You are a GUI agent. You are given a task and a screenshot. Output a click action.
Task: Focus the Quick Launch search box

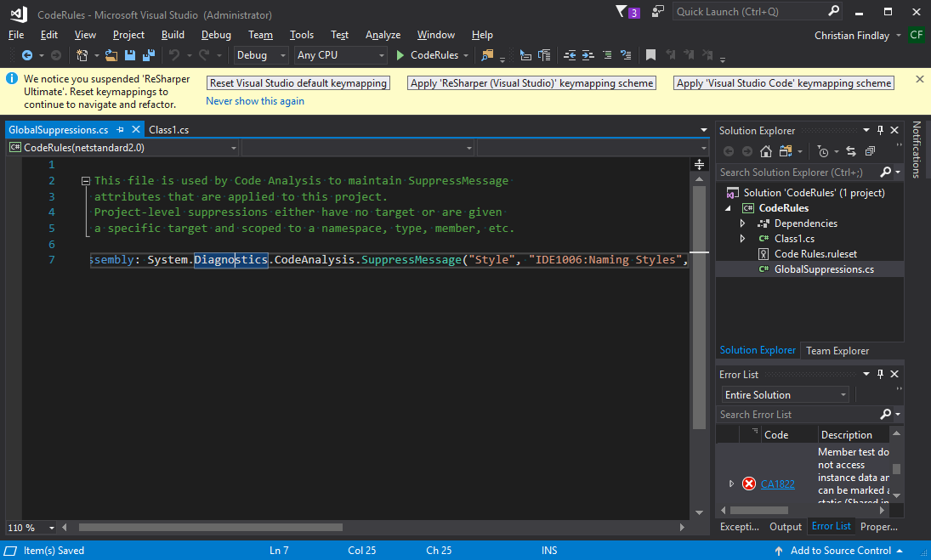[757, 11]
